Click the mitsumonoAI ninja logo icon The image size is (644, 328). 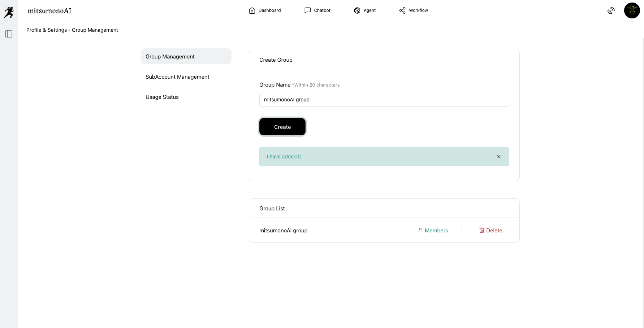tap(9, 12)
